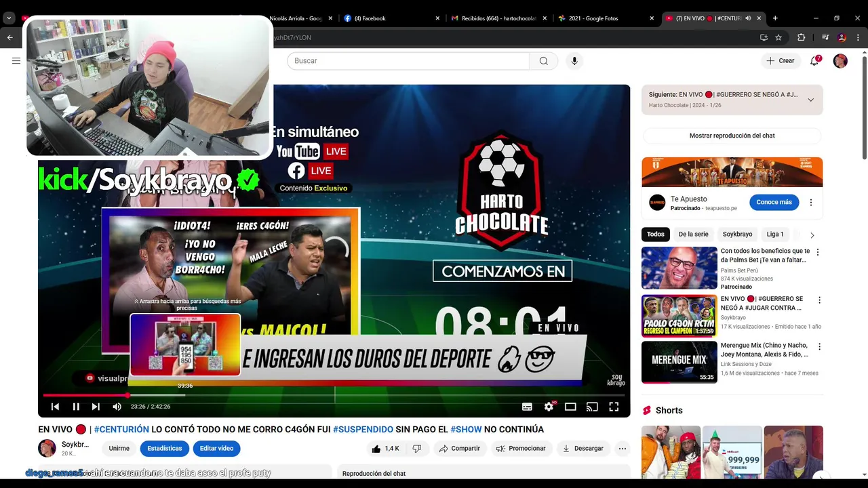Open options for the Merengue Mix video
This screenshot has height=488, width=868.
[818, 346]
